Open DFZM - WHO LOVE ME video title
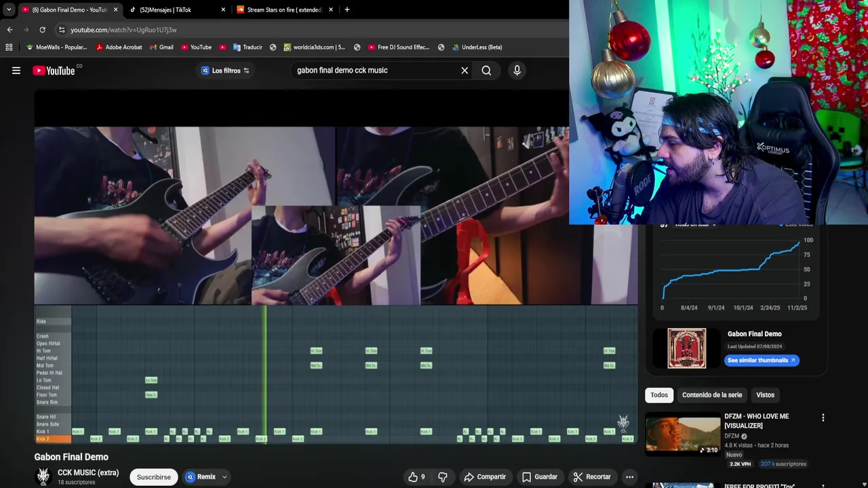The width and height of the screenshot is (868, 488). (757, 421)
